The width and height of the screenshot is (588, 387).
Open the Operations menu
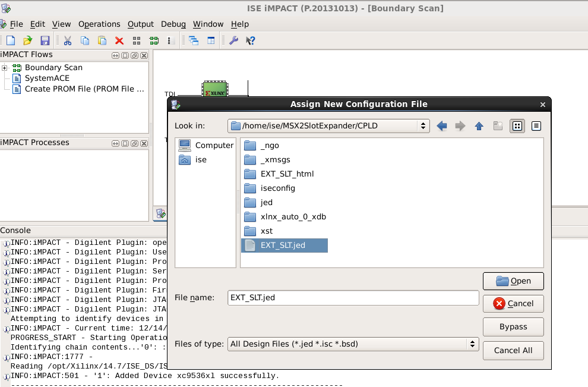point(99,24)
